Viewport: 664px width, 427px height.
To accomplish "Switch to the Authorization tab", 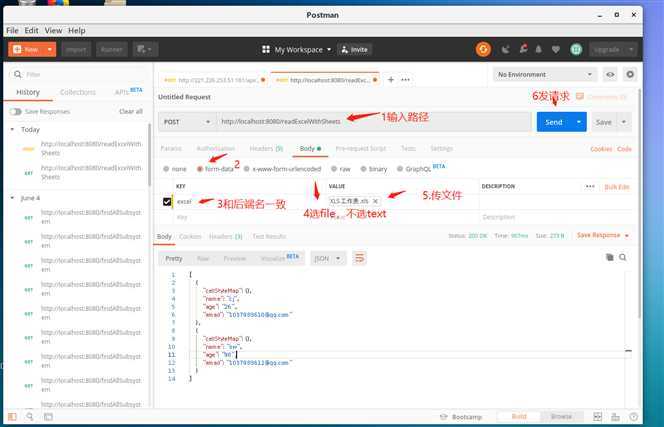I will click(216, 149).
